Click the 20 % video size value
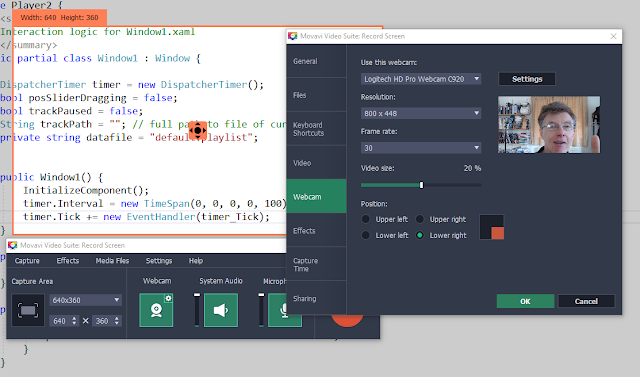The width and height of the screenshot is (640, 377). (x=472, y=168)
